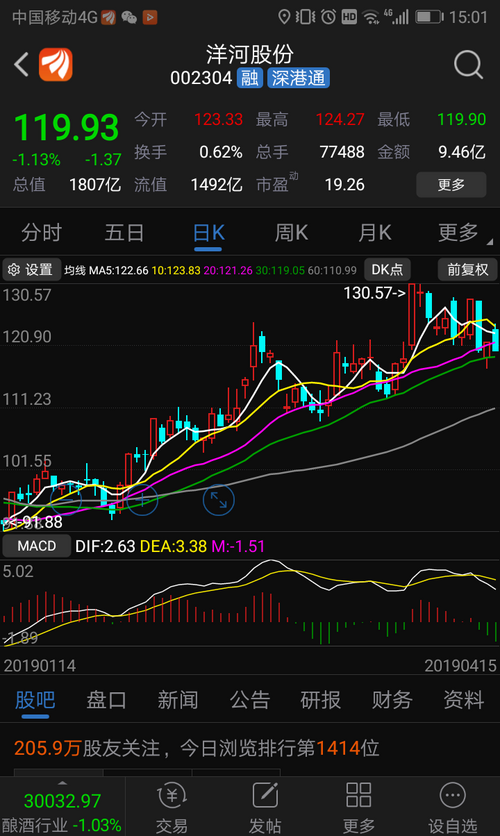Tap the 交易 trade yen icon
The height and width of the screenshot is (836, 500).
(172, 797)
